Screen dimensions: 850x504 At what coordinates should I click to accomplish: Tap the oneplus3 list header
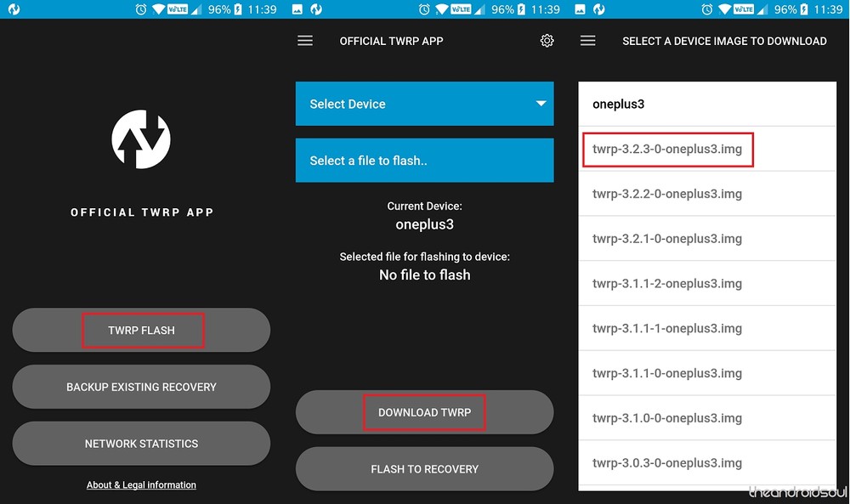tap(707, 104)
